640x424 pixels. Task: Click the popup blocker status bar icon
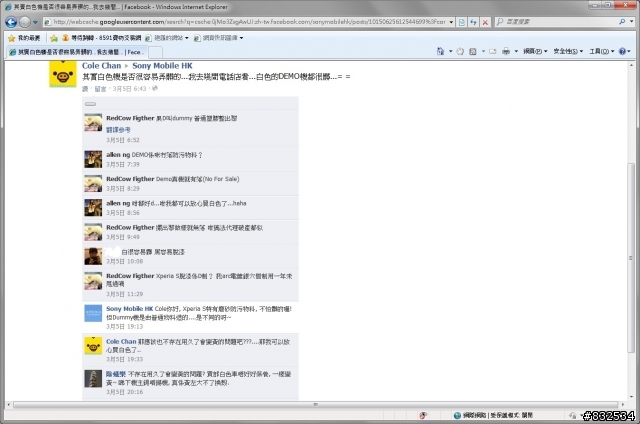(x=423, y=415)
